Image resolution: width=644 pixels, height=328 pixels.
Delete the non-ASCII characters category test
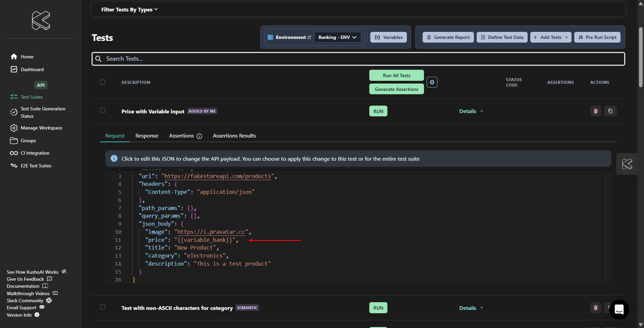pos(596,308)
